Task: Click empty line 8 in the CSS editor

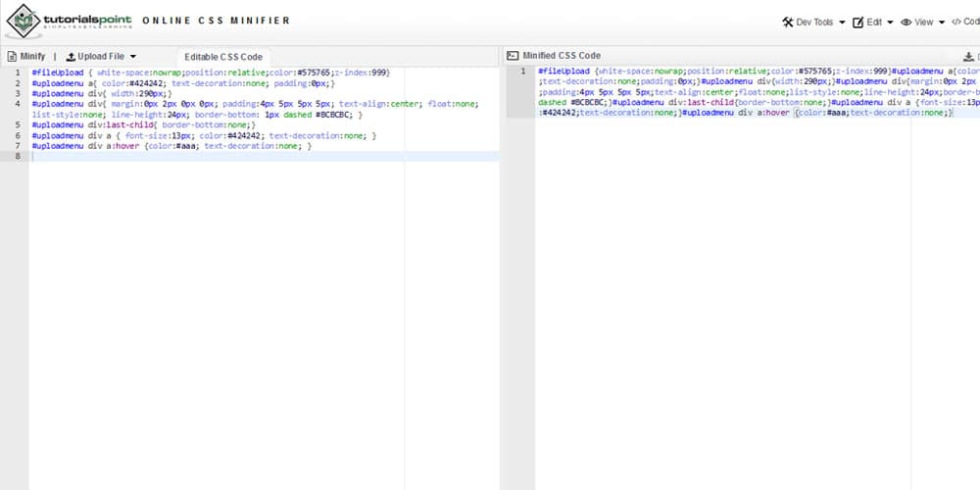Action: [x=196, y=156]
